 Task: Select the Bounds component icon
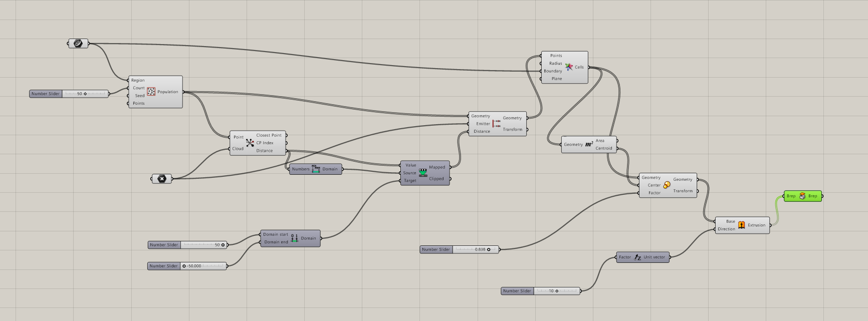tap(316, 169)
